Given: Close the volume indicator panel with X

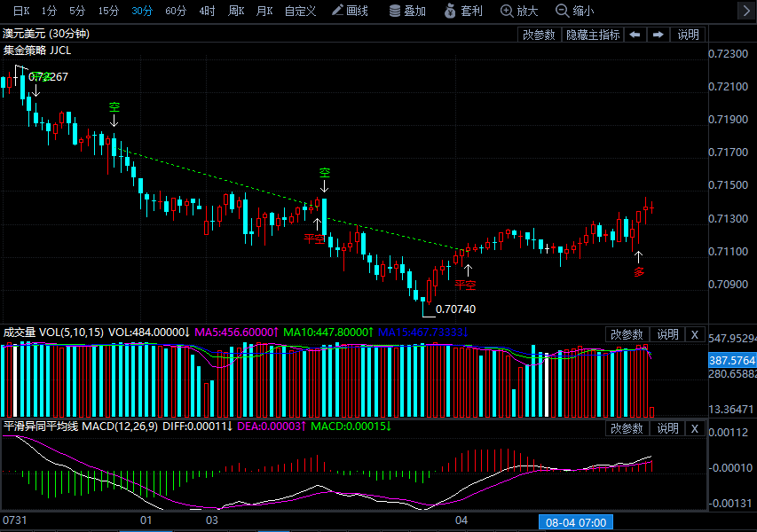Looking at the screenshot, I should coord(695,334).
